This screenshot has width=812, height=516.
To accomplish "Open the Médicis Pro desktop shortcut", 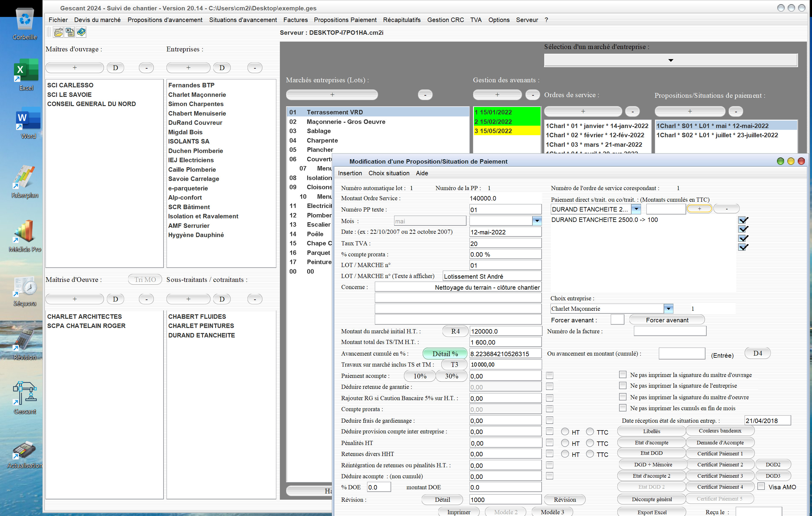I will pos(25,236).
